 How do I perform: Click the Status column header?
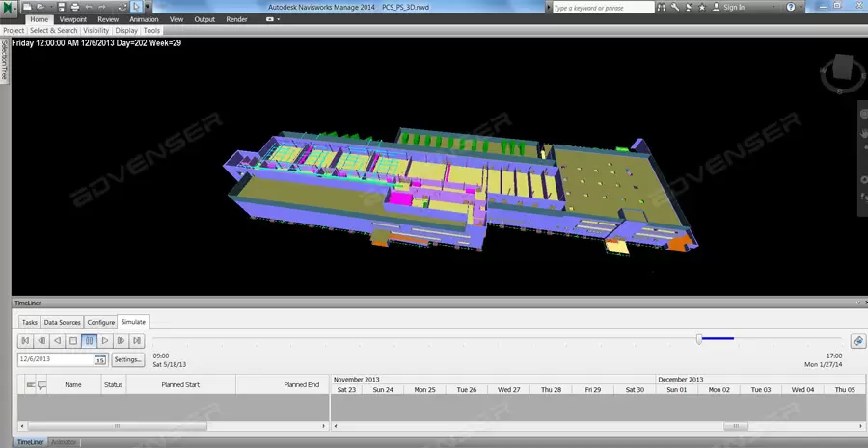(x=113, y=385)
